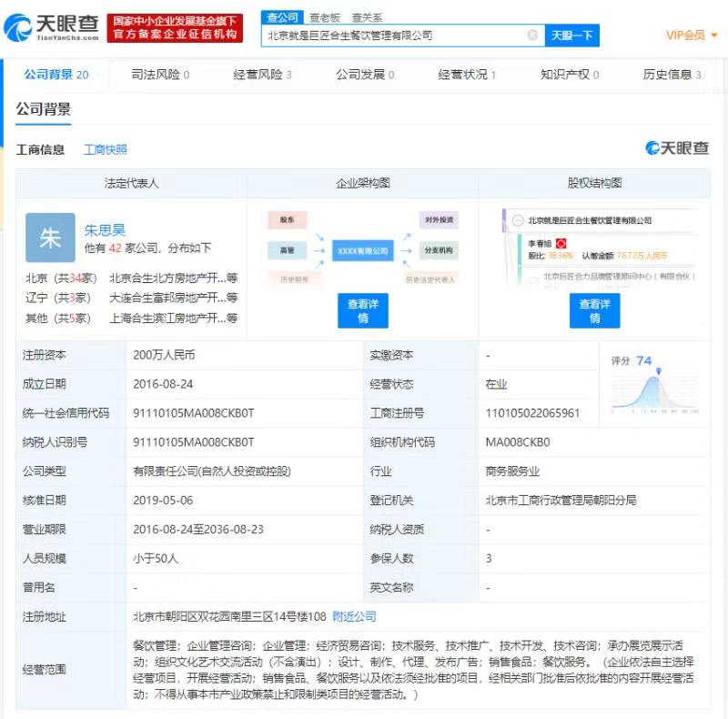Click the 工商注册号 value 110105022065961
Image resolution: width=728 pixels, height=719 pixels.
(532, 413)
